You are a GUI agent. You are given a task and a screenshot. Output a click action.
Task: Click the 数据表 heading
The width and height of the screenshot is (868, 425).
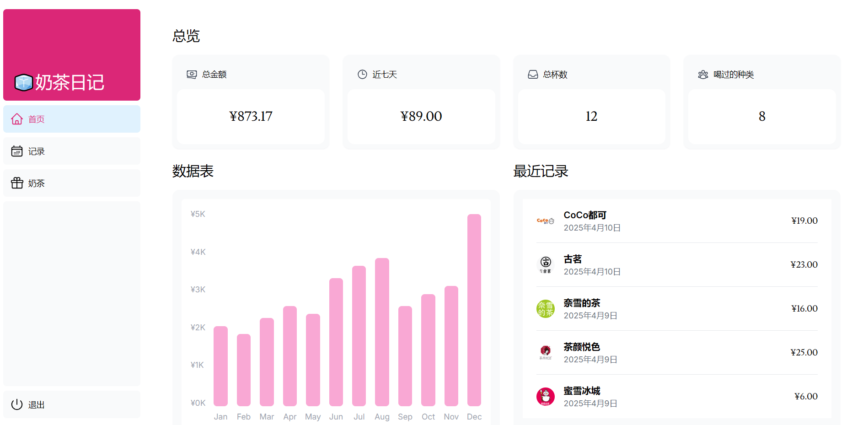[x=193, y=171]
